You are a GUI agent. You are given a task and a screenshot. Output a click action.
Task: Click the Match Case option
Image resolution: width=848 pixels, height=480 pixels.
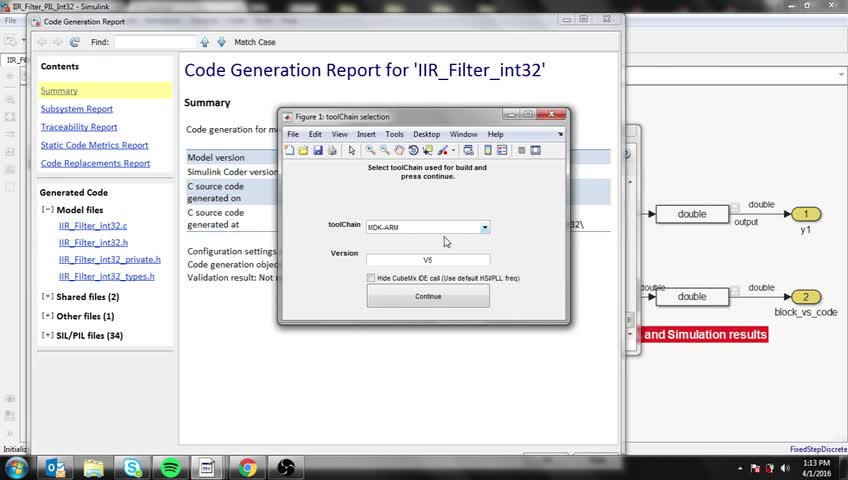tap(255, 42)
